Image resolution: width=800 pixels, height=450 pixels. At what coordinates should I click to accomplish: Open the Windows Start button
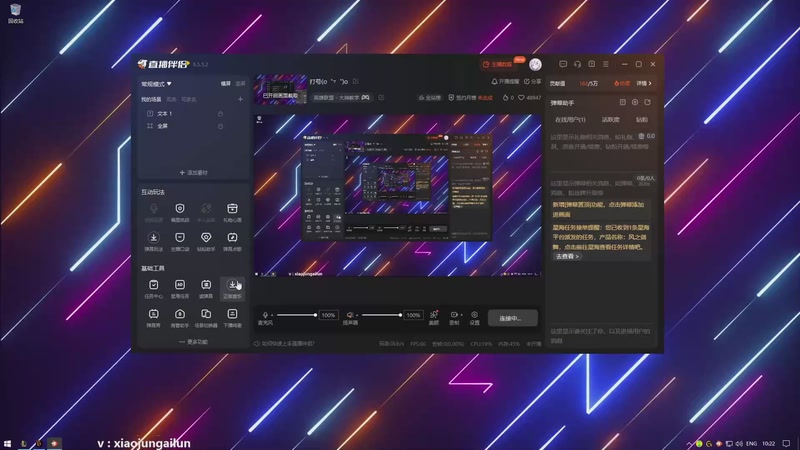[x=7, y=444]
